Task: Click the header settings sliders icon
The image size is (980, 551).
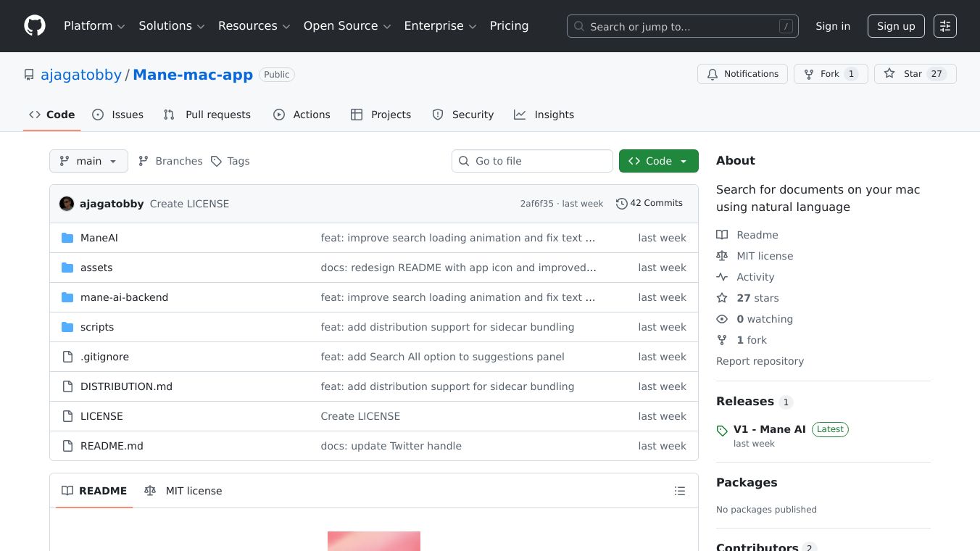Action: pos(944,26)
